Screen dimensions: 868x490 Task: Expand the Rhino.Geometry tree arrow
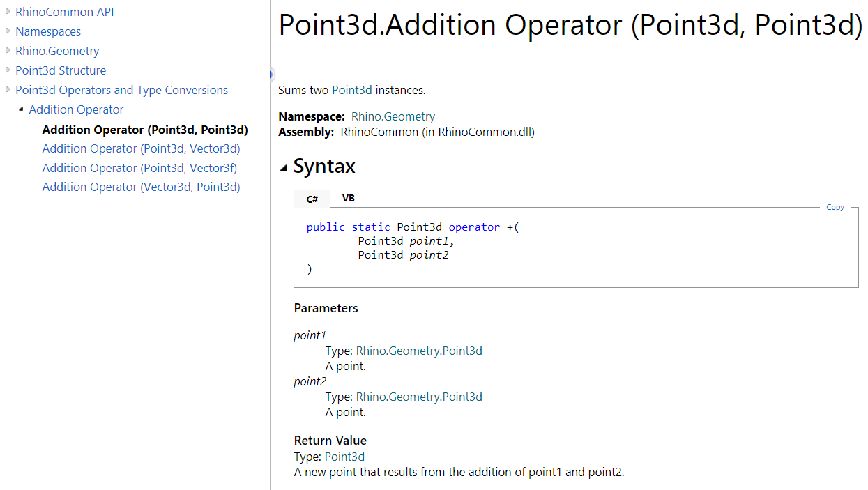8,51
